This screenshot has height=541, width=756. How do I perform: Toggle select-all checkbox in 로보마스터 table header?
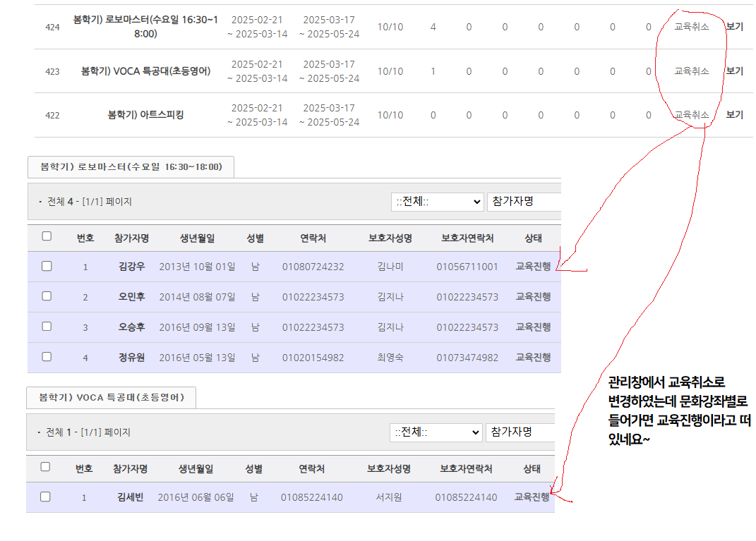pos(47,236)
